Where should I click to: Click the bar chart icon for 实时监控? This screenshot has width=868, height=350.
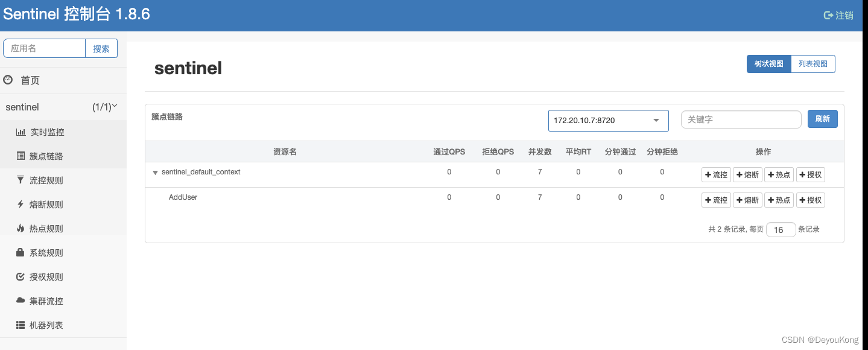pyautogui.click(x=21, y=132)
